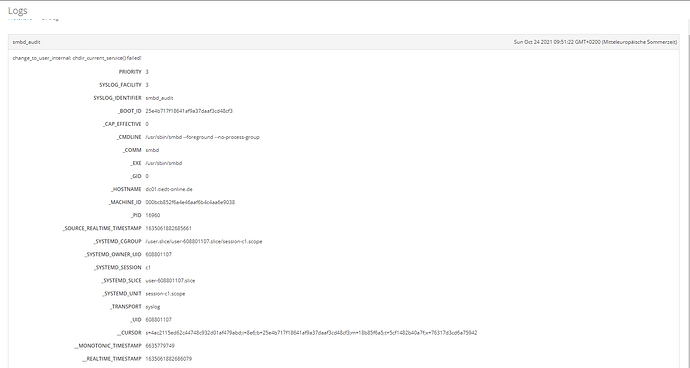The height and width of the screenshot is (368, 690).
Task: Click the _UID field label
Action: (136, 320)
